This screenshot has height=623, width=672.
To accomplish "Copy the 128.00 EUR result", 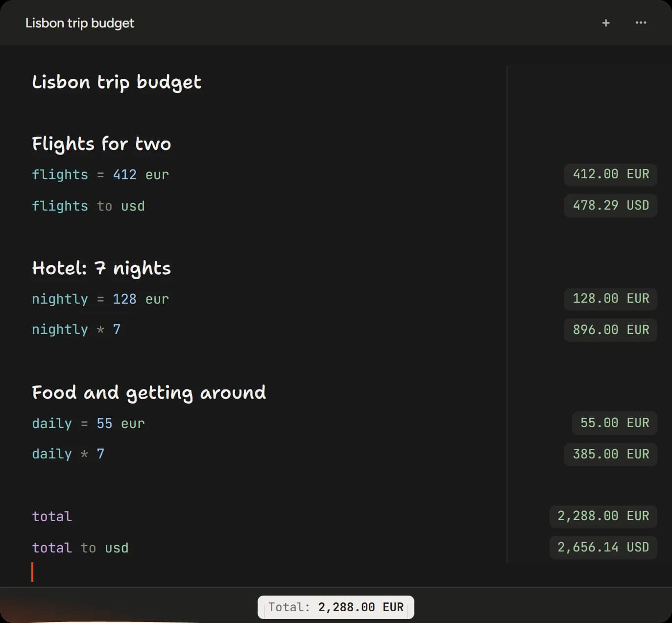I will click(x=611, y=299).
